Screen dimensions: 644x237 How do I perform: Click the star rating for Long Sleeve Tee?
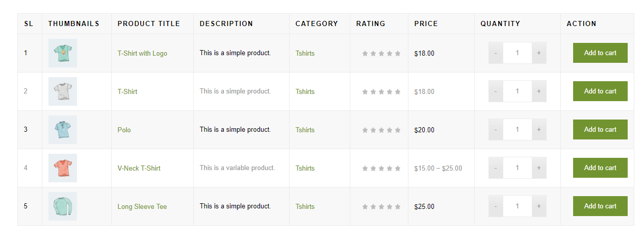[381, 207]
